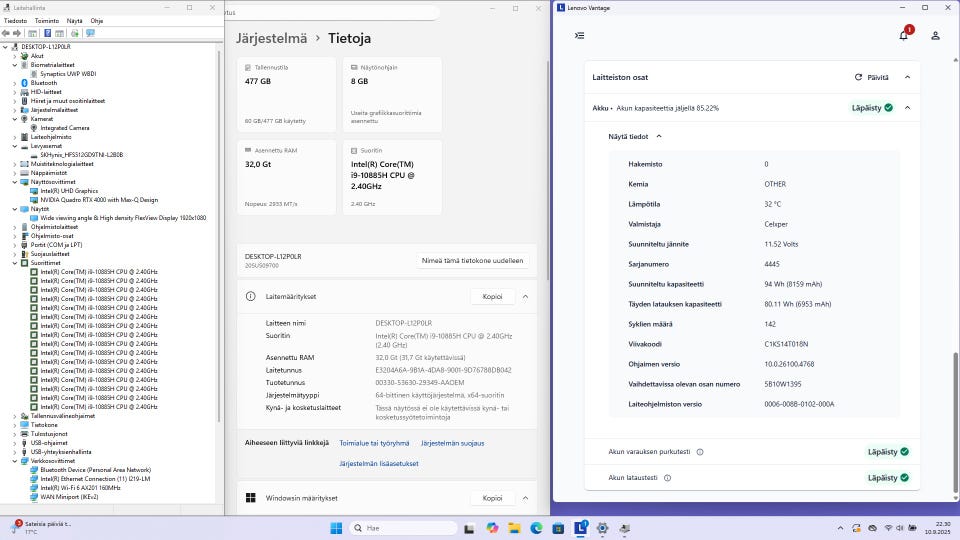
Task: Launch Copilot from the taskbar
Action: pyautogui.click(x=492, y=528)
